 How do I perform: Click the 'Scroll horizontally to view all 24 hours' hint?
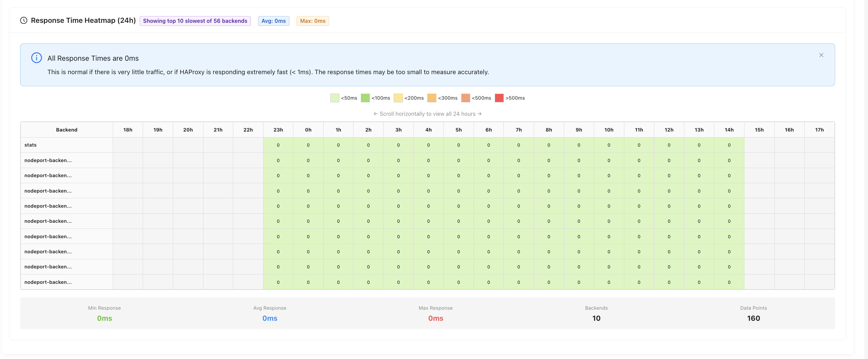427,114
